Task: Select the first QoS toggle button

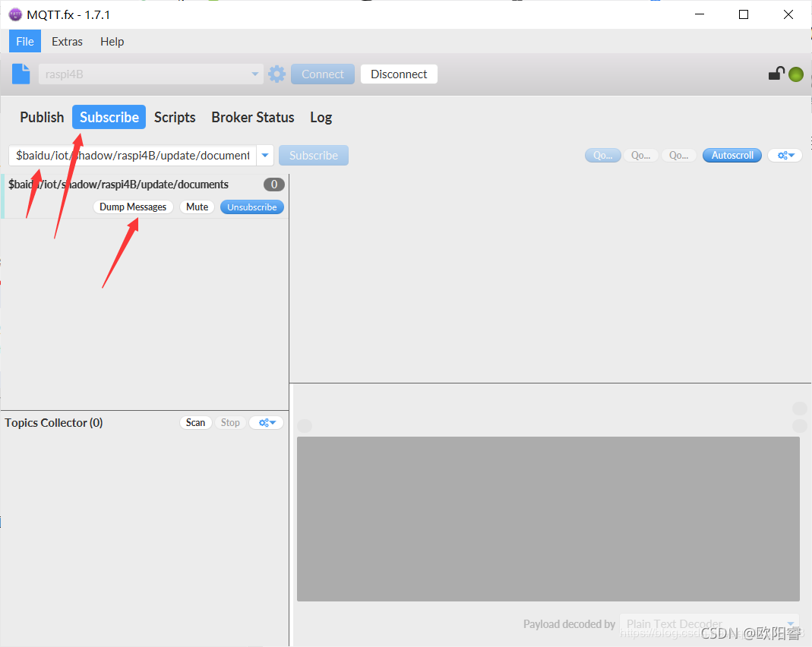Action: [x=603, y=155]
